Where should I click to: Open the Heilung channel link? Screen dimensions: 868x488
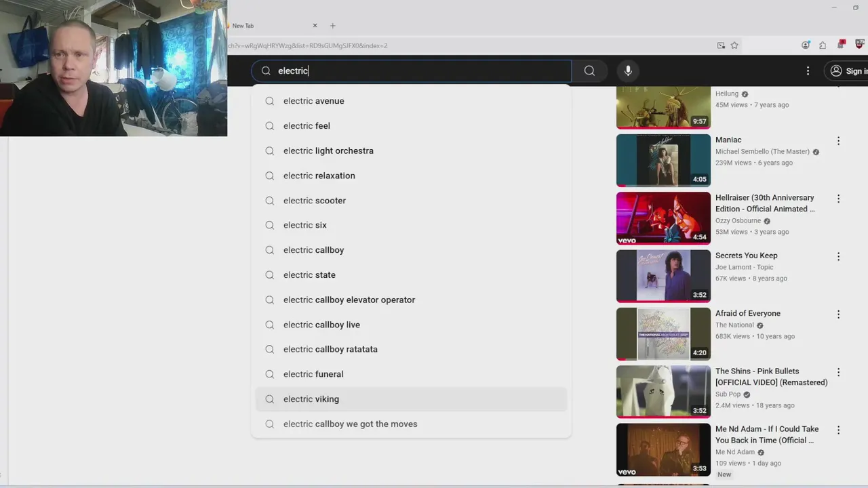(727, 94)
